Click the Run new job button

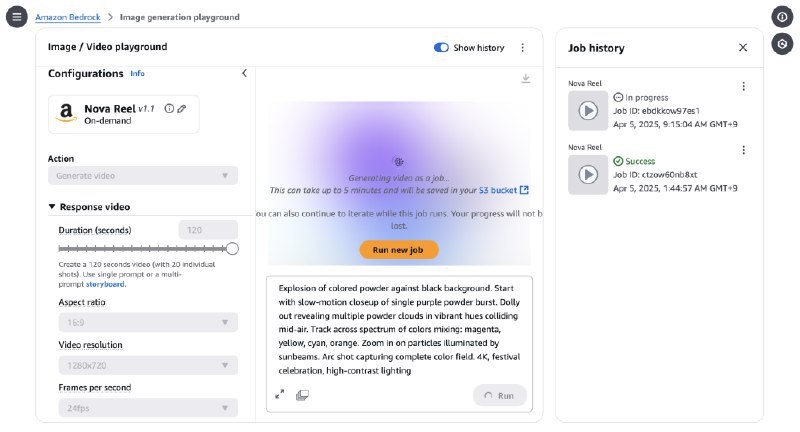coord(399,250)
